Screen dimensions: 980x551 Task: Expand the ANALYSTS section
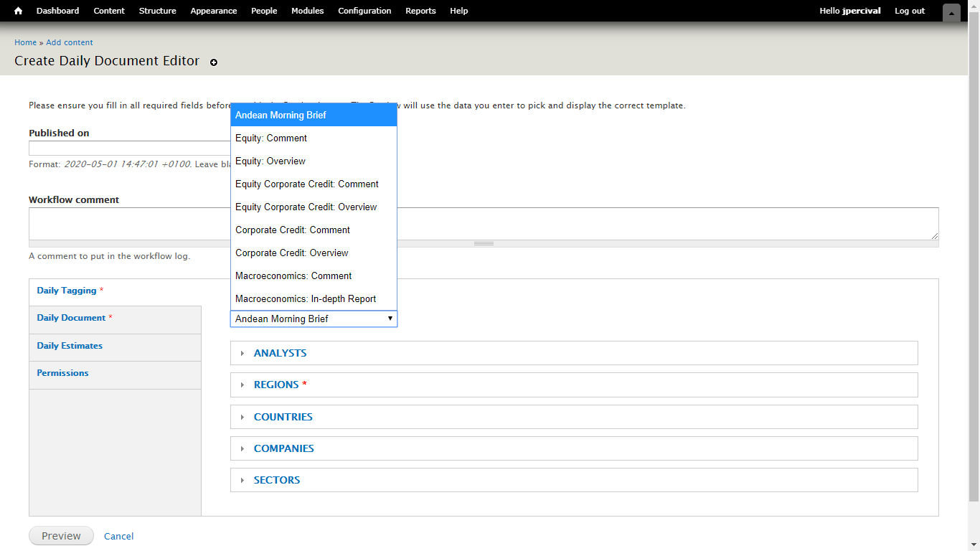click(x=280, y=353)
